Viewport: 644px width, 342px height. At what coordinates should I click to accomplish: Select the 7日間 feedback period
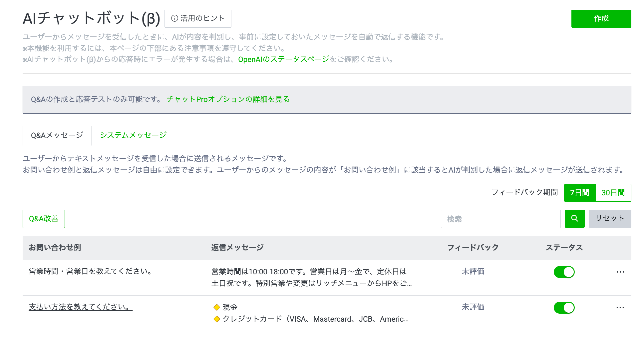click(x=579, y=193)
